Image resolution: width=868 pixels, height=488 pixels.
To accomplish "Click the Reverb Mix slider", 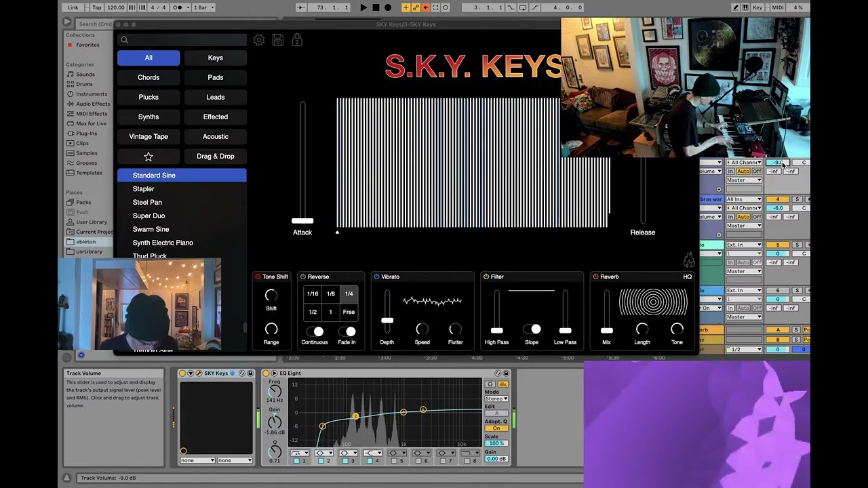I will pyautogui.click(x=607, y=312).
